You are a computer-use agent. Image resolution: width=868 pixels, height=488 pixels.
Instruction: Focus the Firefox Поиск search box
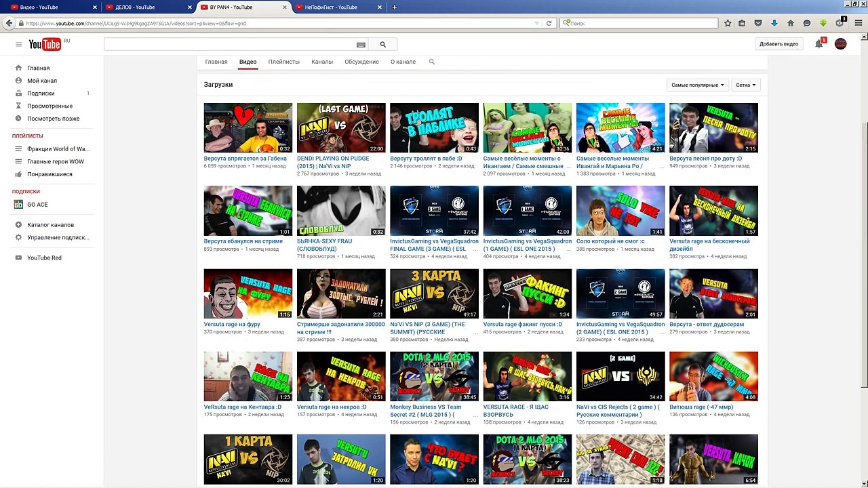click(638, 23)
